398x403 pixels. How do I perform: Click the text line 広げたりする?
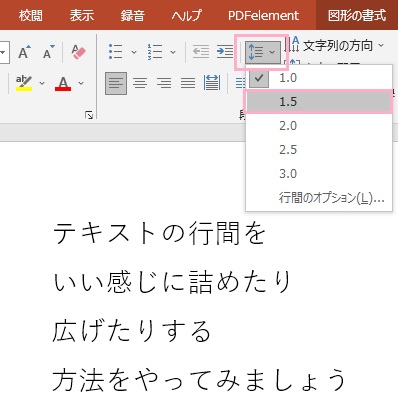tap(132, 331)
